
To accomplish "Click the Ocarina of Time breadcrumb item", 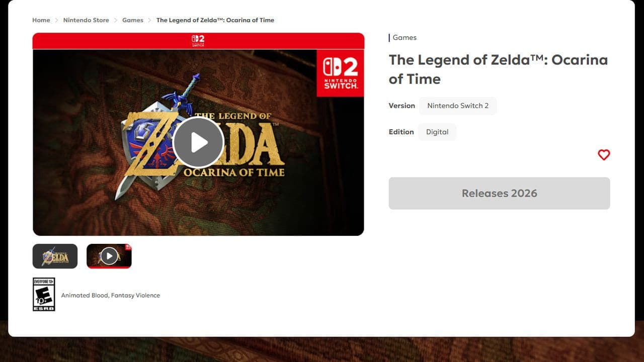I will click(x=215, y=20).
